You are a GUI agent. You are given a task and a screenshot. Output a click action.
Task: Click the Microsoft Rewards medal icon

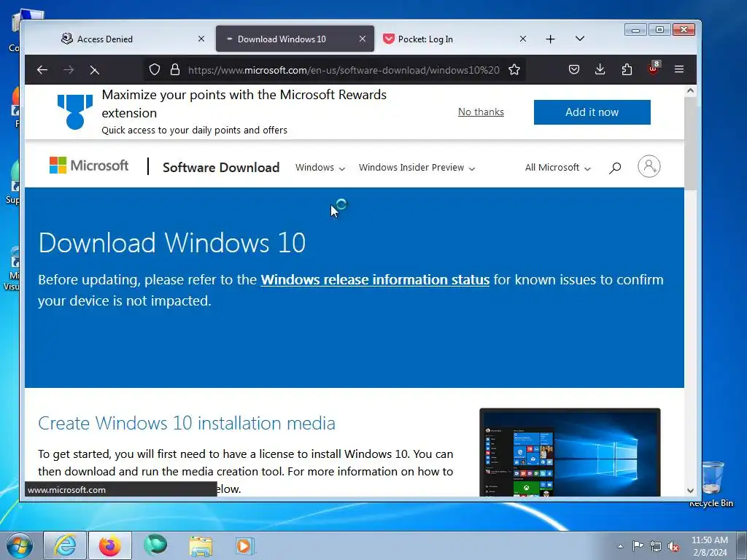tap(75, 112)
